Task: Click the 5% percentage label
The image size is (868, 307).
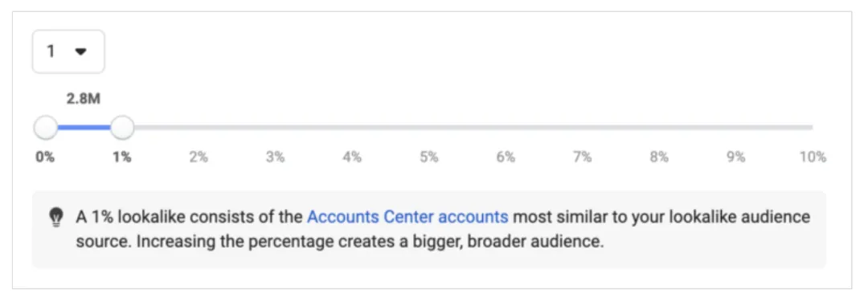Action: (429, 157)
